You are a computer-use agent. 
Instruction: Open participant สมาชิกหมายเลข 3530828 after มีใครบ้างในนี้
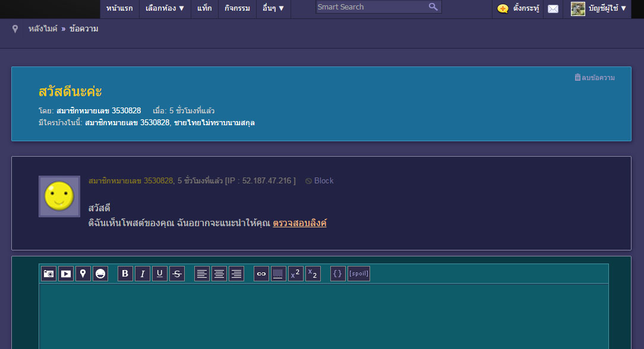click(x=127, y=123)
